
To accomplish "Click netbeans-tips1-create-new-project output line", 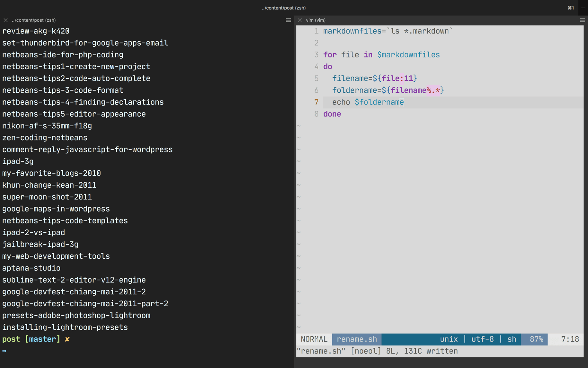I will [76, 67].
